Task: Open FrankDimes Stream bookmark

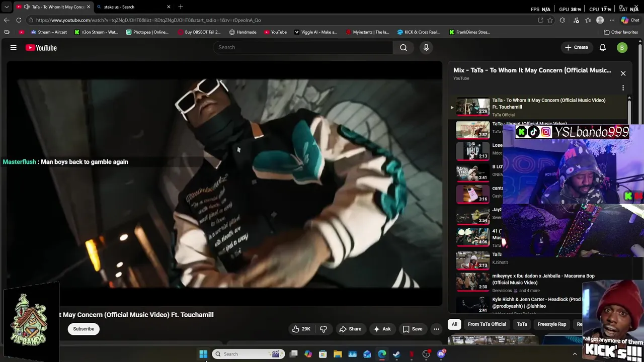Action: 469,32
